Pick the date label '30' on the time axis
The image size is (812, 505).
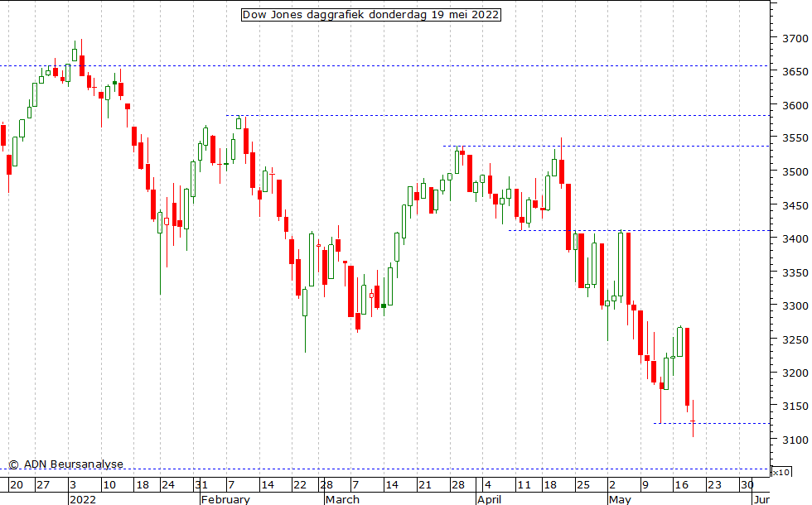[x=747, y=485]
